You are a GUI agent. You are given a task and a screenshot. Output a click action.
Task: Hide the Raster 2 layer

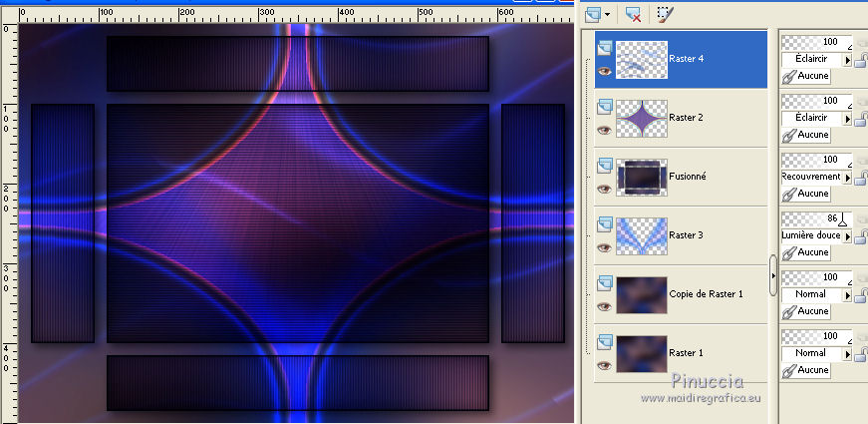point(604,130)
